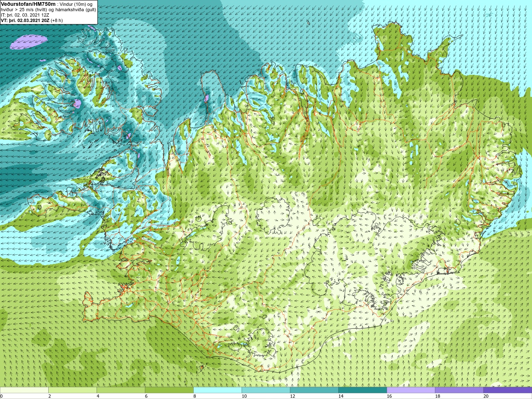The width and height of the screenshot is (532, 399).
Task: Click the 8–10 m/s light cyan legend swatch
Action: pos(217,390)
